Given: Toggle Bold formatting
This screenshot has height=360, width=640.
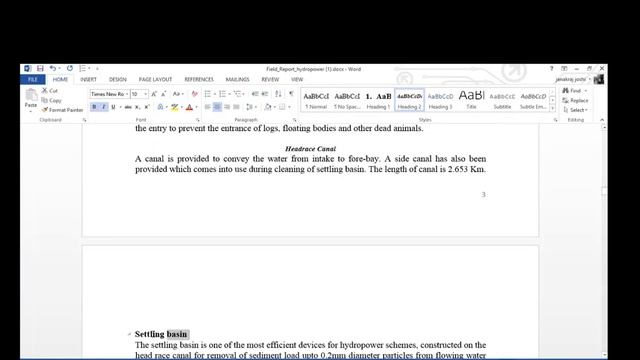Looking at the screenshot, I should [x=94, y=107].
